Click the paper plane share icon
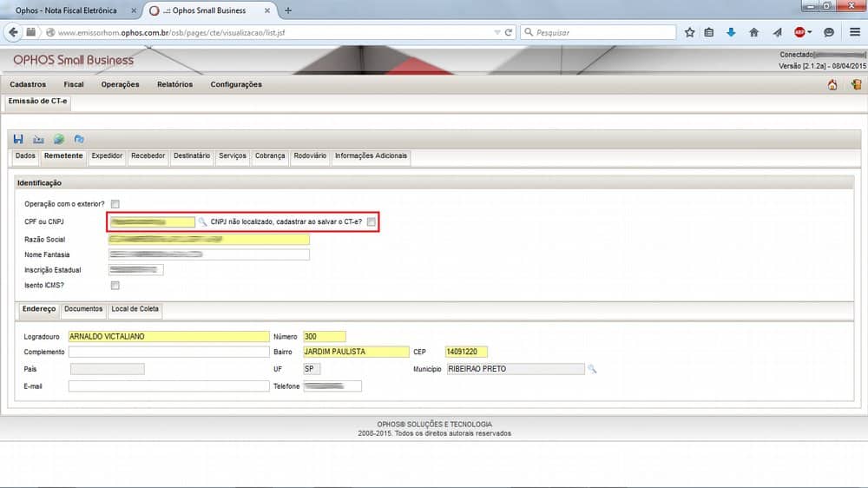The height and width of the screenshot is (488, 868). click(777, 33)
